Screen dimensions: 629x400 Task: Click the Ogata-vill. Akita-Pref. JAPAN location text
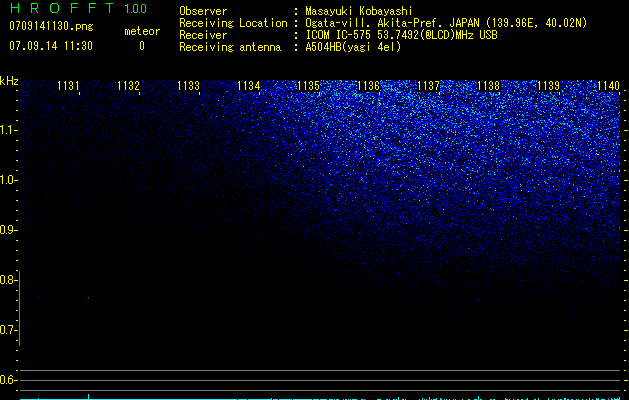click(x=446, y=23)
